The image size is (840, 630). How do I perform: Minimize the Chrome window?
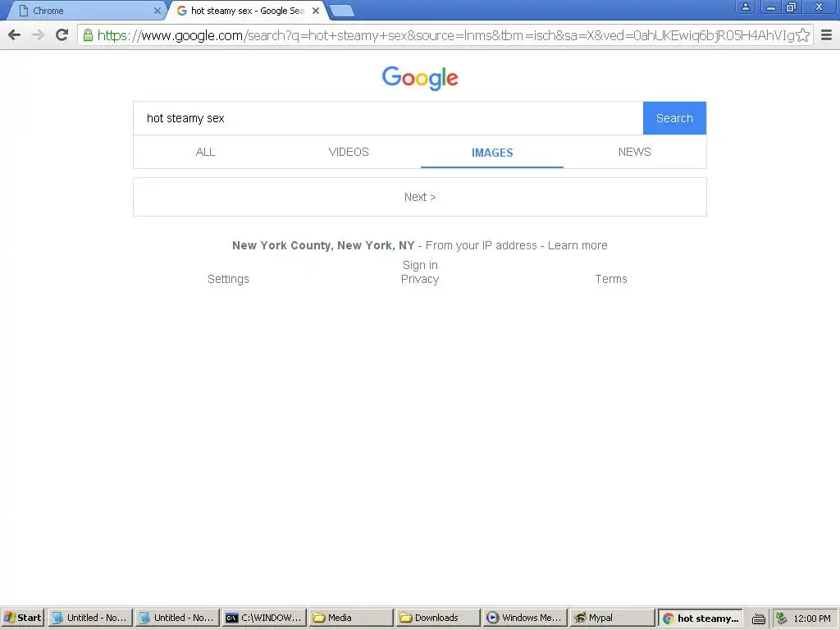(771, 7)
